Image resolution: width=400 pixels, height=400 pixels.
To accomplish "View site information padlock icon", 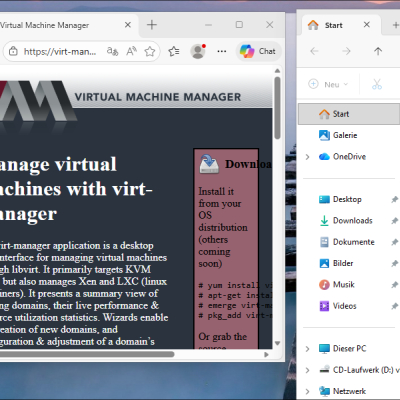I will point(13,51).
